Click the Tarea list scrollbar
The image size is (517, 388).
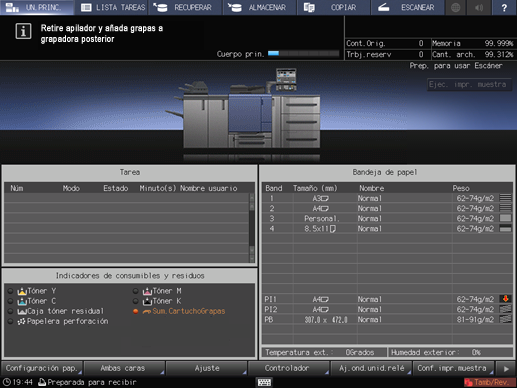coord(252,228)
